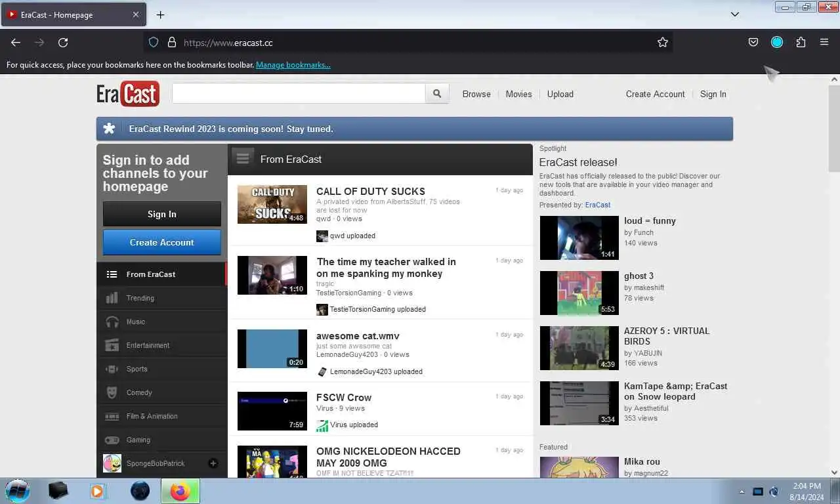Open the list all tabs chevron

tap(735, 14)
